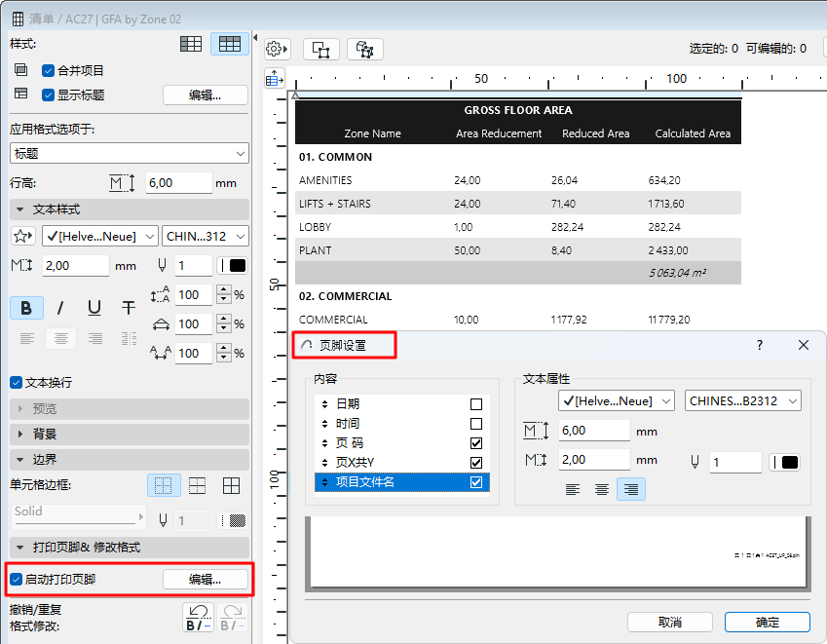Viewport: 827px width, 644px height.
Task: Right-align footer text in dialog
Action: (x=631, y=489)
